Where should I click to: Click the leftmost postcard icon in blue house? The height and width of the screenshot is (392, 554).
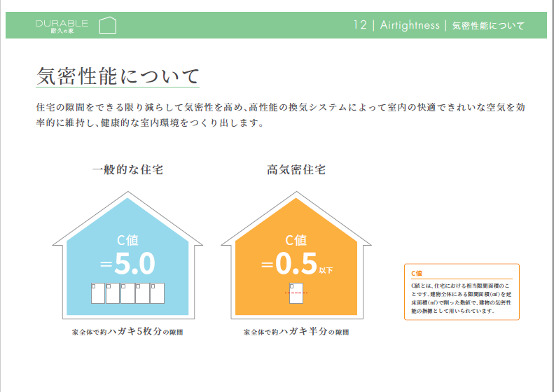[98, 293]
